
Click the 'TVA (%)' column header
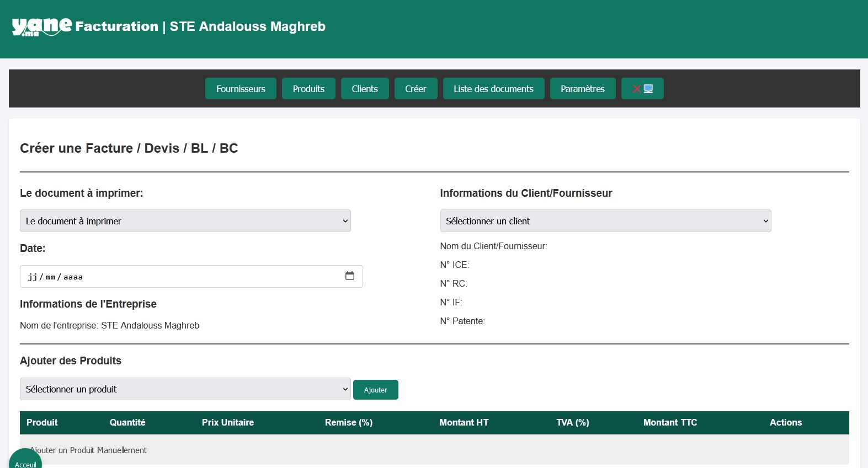(x=573, y=422)
